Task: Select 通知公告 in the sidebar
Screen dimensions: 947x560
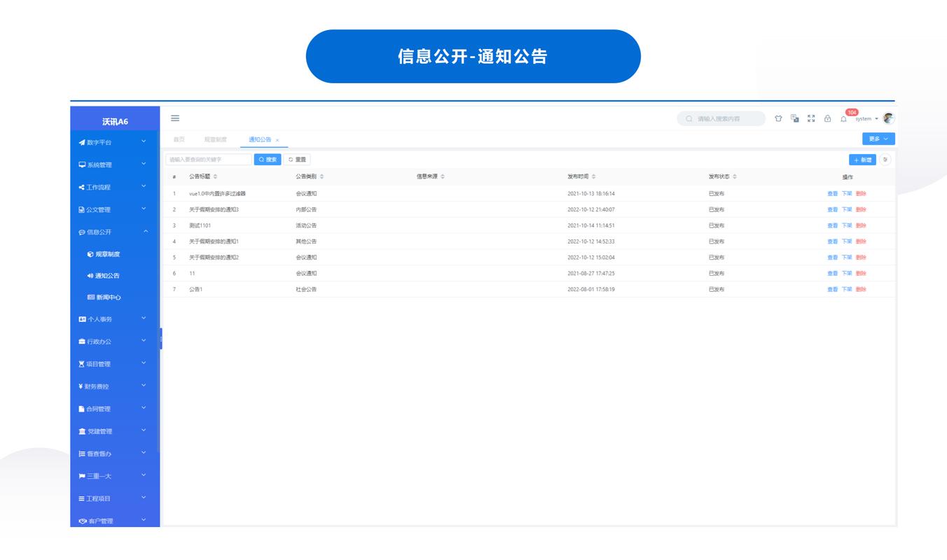Action: click(115, 276)
